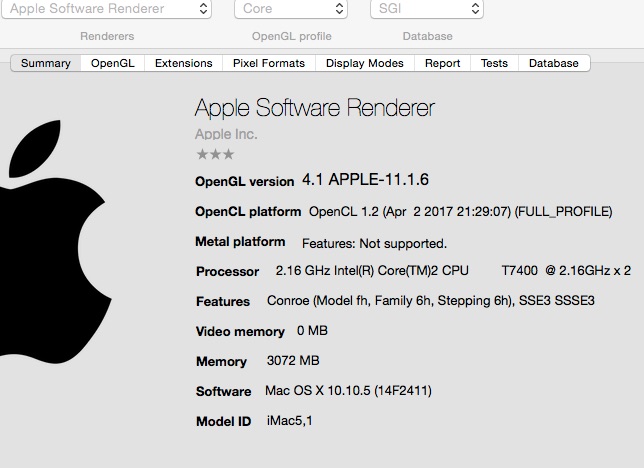
Task: Click the Database label under SGI dropdown
Action: pos(428,36)
